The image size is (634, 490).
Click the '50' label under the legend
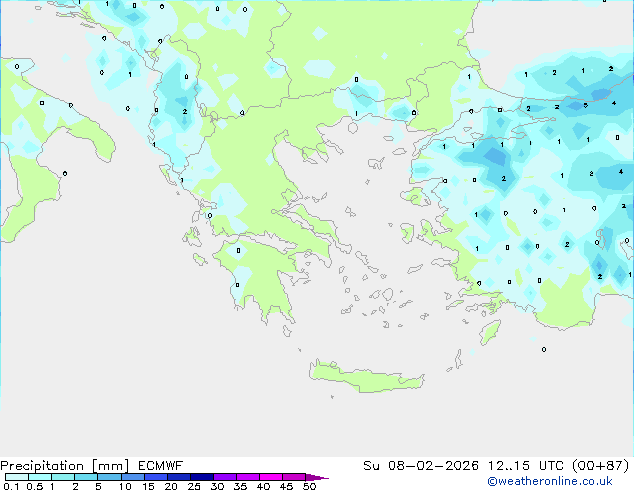pos(309,486)
